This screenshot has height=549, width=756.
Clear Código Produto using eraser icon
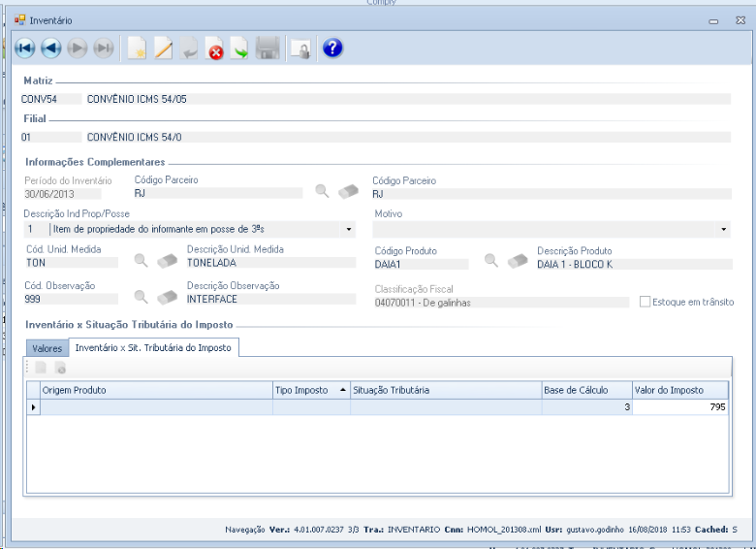pyautogui.click(x=519, y=261)
